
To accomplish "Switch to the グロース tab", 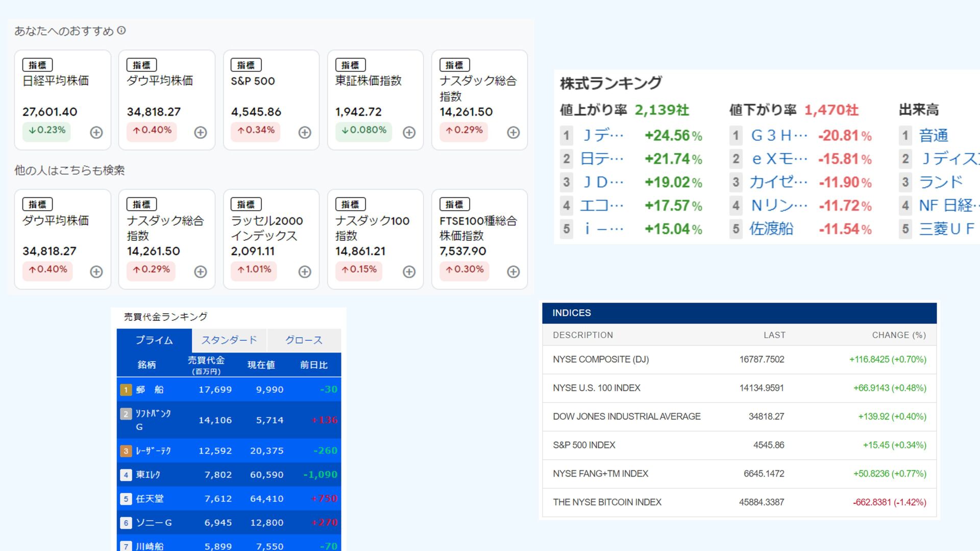I will (x=304, y=340).
